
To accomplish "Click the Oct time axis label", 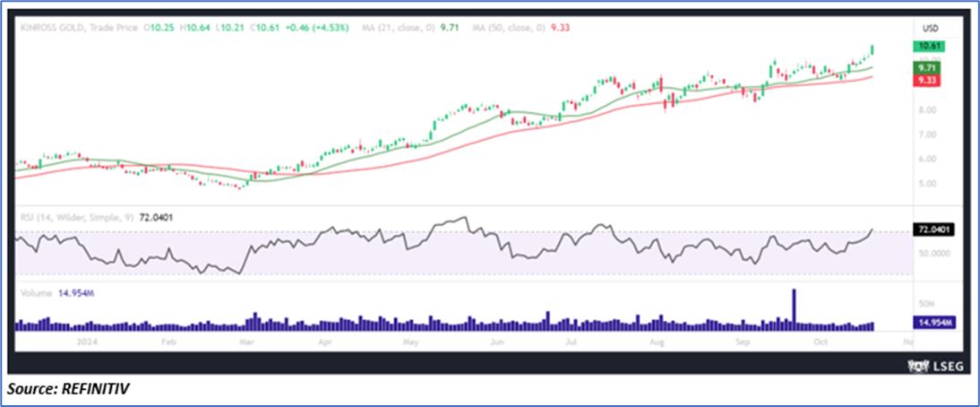I will point(821,342).
